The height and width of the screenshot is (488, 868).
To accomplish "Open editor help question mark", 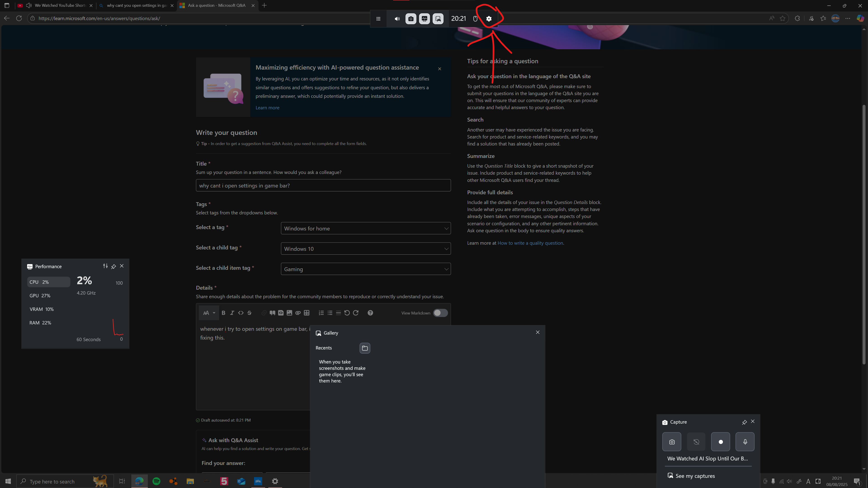I will pyautogui.click(x=370, y=313).
